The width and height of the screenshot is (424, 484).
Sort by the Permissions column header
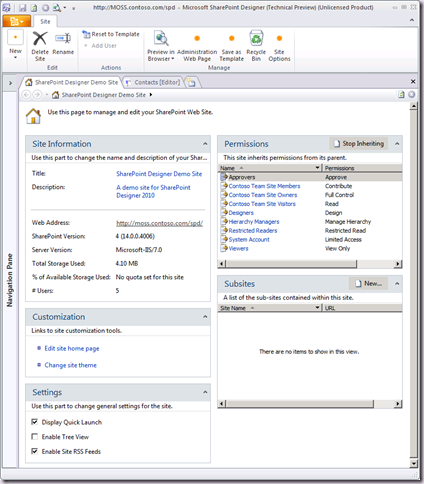363,168
